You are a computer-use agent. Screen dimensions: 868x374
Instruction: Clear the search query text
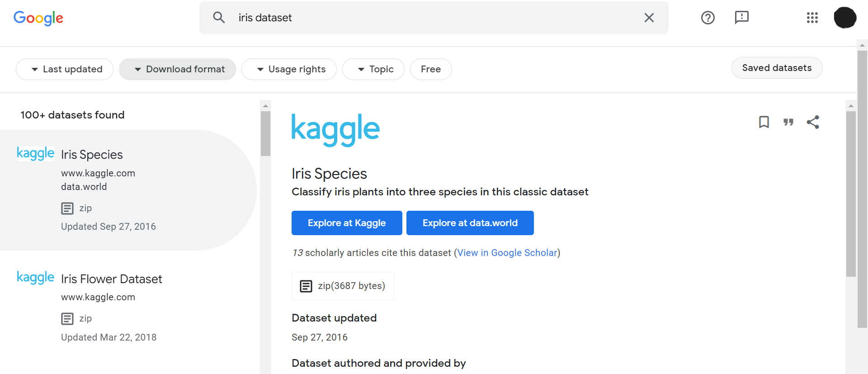point(649,18)
